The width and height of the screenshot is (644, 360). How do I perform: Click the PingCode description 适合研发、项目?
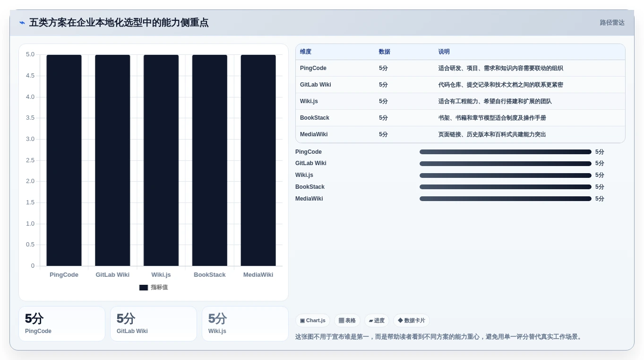click(501, 68)
